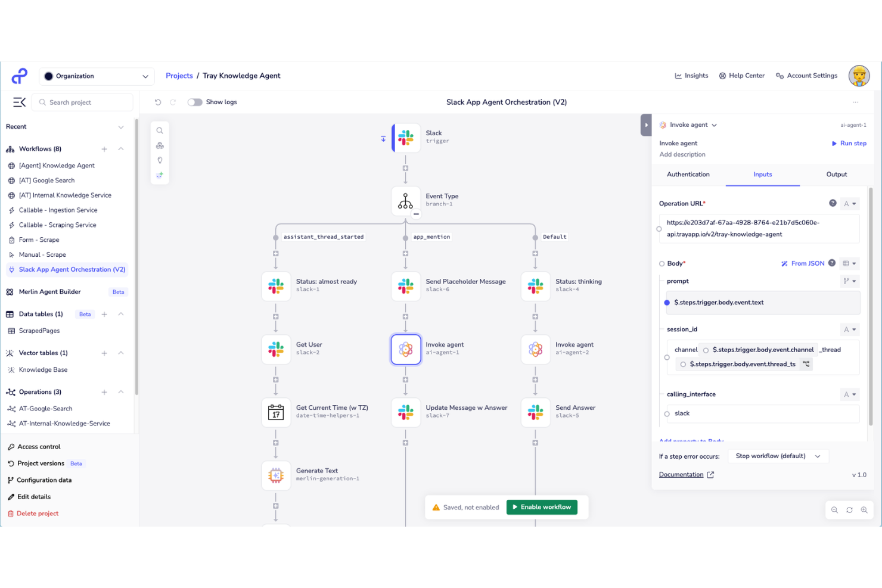Open canvas search magnifier icon
Screen dimensions: 882x588
click(160, 130)
